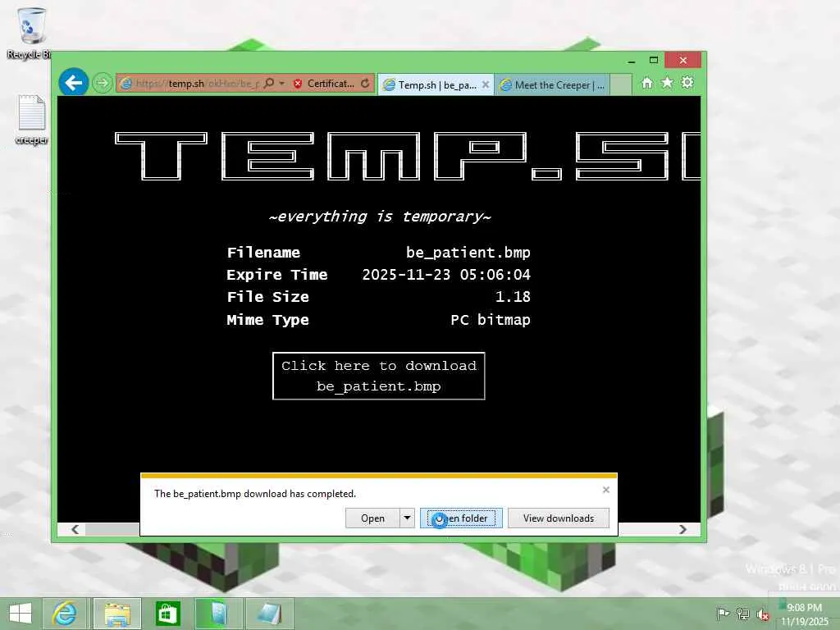This screenshot has height=630, width=840.
Task: Open File Explorer from the taskbar
Action: coord(117,614)
